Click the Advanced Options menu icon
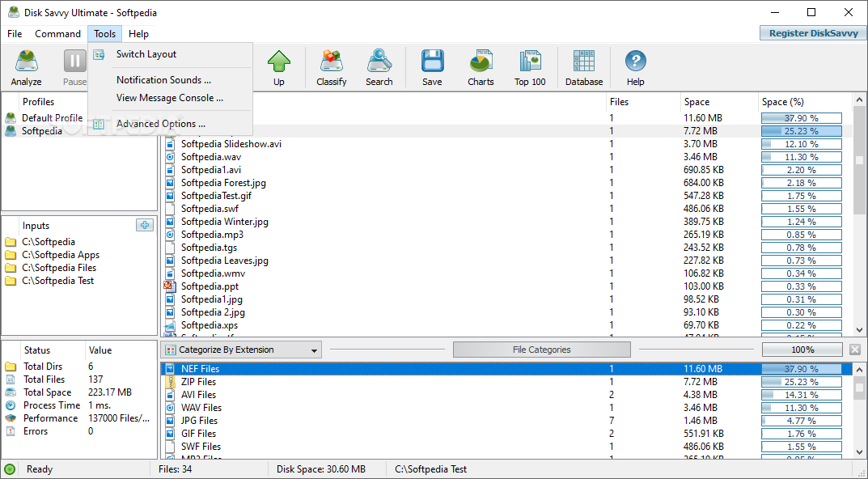This screenshot has height=479, width=868. pos(99,124)
